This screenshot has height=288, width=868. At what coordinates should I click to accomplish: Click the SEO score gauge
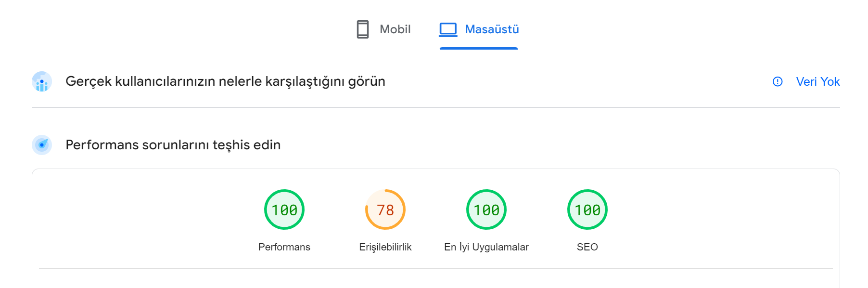[x=587, y=209]
